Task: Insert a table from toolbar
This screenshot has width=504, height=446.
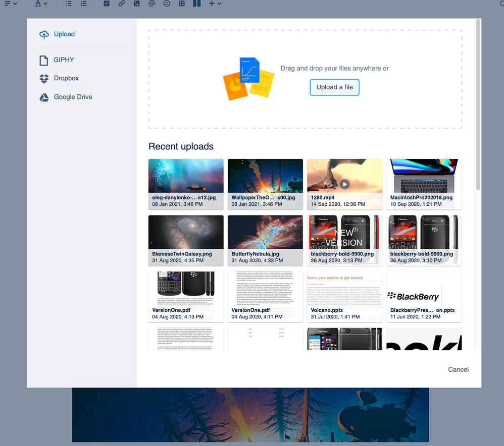Action: coord(182,4)
